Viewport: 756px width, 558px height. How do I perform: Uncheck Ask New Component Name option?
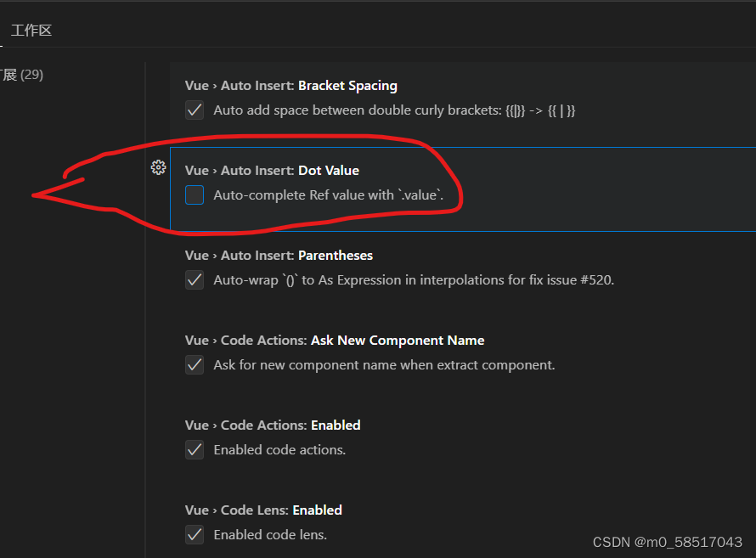(194, 364)
